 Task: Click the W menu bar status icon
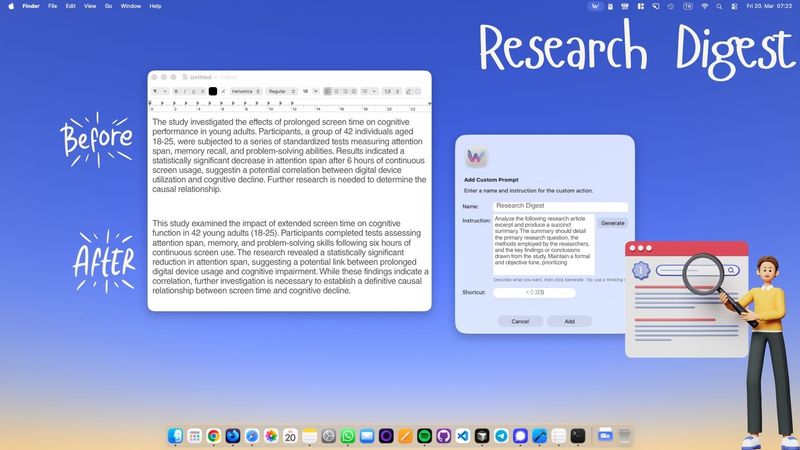click(x=595, y=6)
